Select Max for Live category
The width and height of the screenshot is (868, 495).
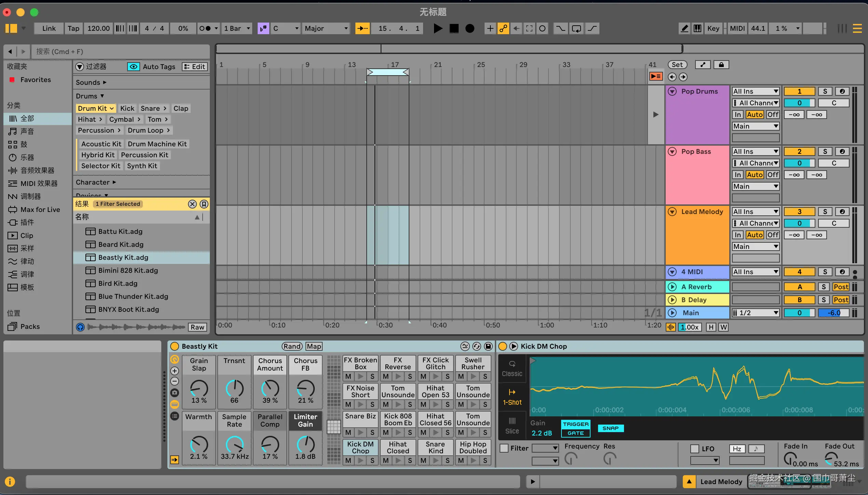40,210
